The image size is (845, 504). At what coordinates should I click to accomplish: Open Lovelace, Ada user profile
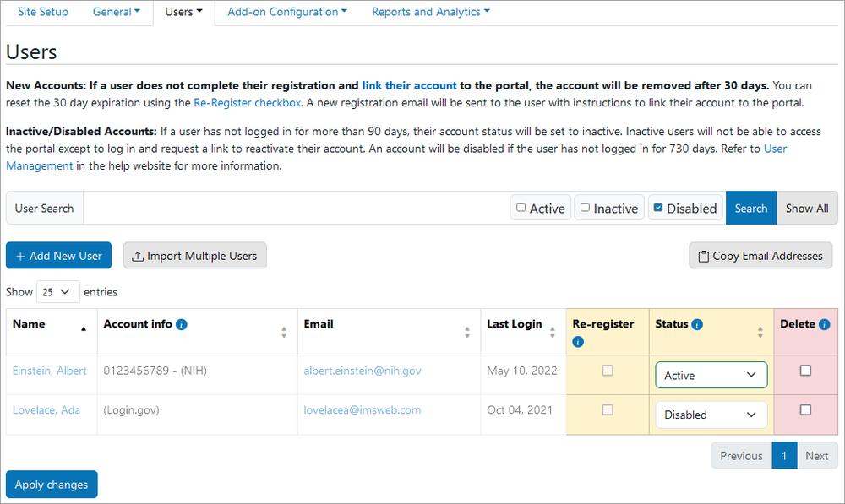pyautogui.click(x=46, y=409)
